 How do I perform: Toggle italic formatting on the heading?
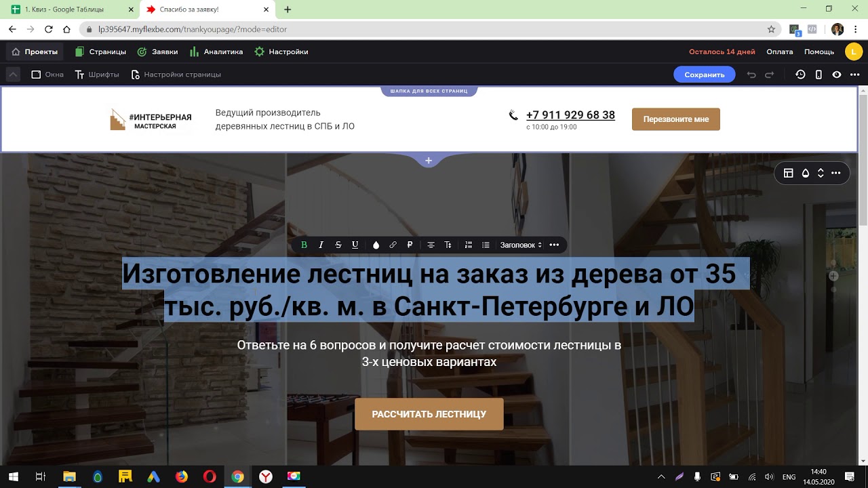pos(321,245)
